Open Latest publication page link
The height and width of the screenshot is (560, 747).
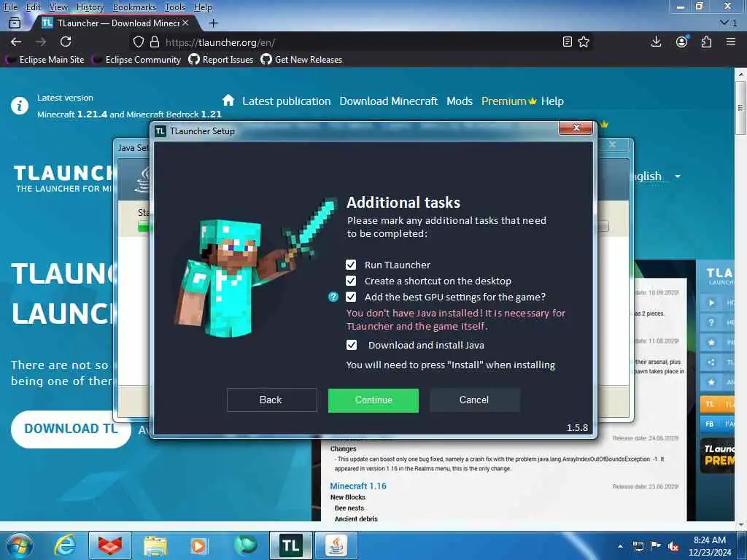(286, 101)
